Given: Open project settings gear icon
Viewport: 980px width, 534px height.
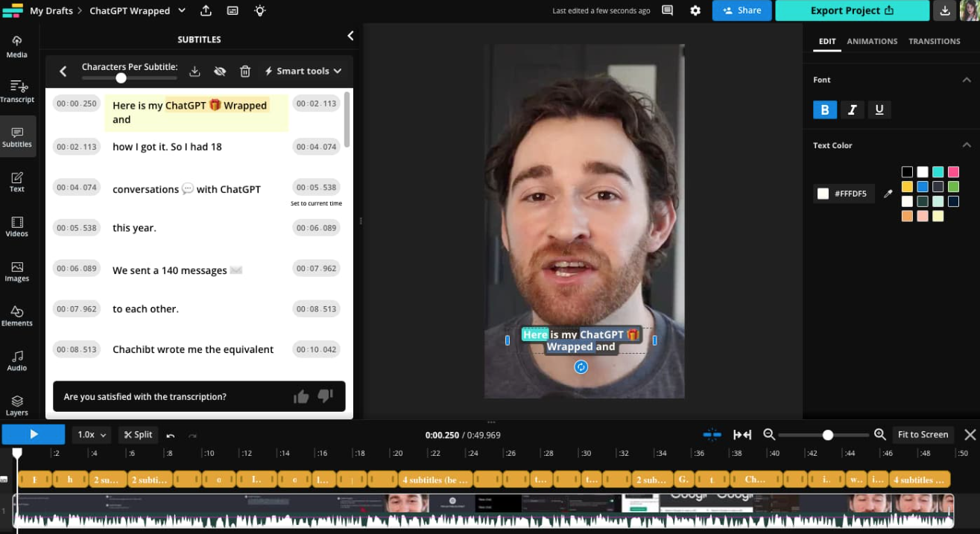Looking at the screenshot, I should tap(695, 10).
